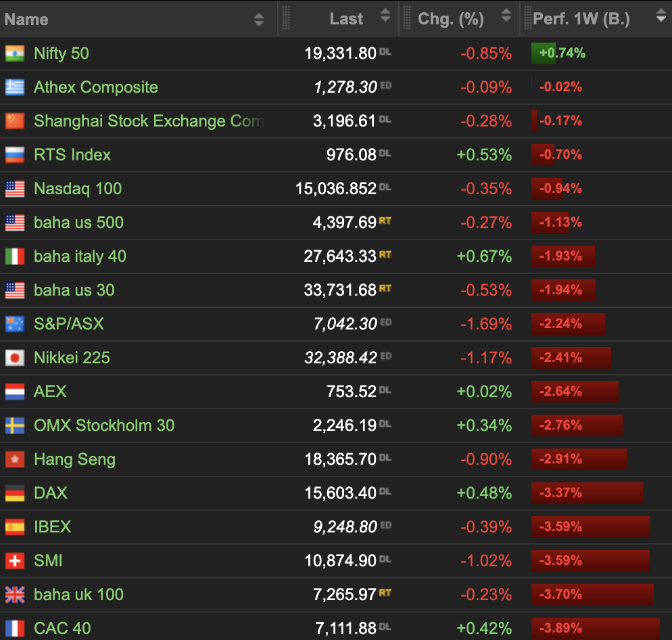Screen dimensions: 672x640
Task: Click the Japan flag beside Nikkei 225
Action: pyautogui.click(x=15, y=358)
